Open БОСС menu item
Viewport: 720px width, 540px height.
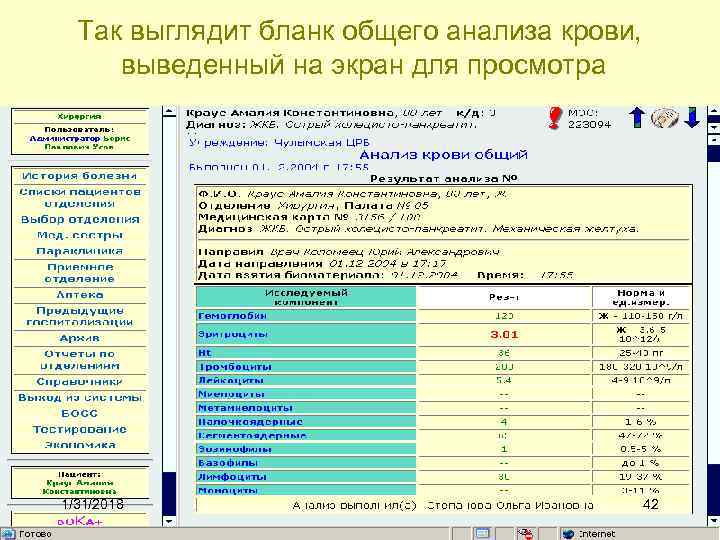pyautogui.click(x=79, y=413)
